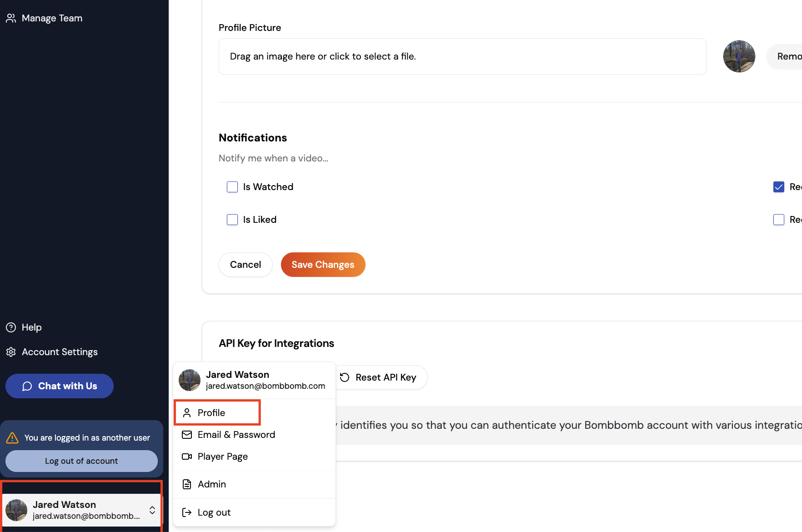Click the profile picture upload drop zone
This screenshot has height=532, width=802.
462,56
